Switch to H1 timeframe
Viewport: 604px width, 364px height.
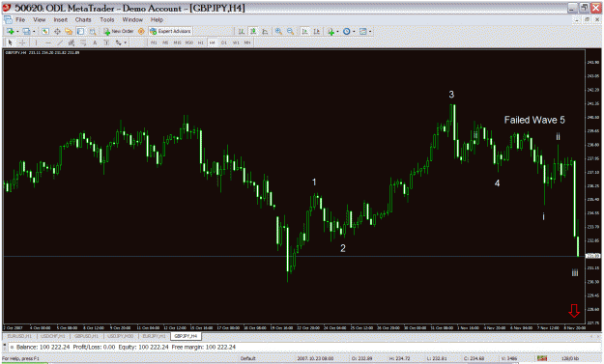coord(201,42)
